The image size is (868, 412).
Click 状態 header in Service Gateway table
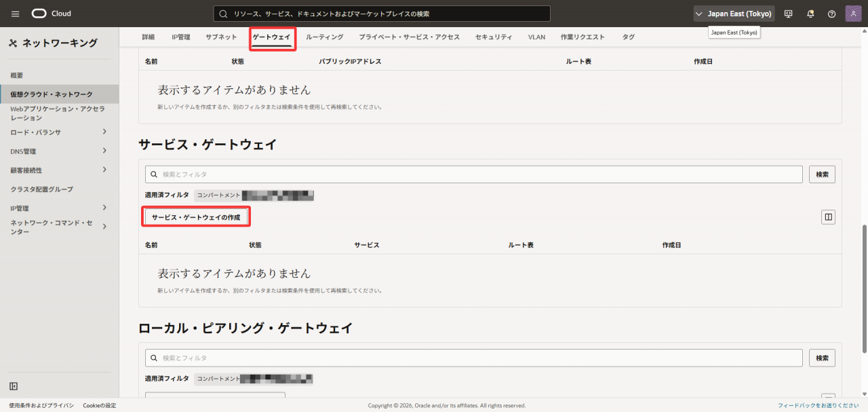[x=255, y=245]
